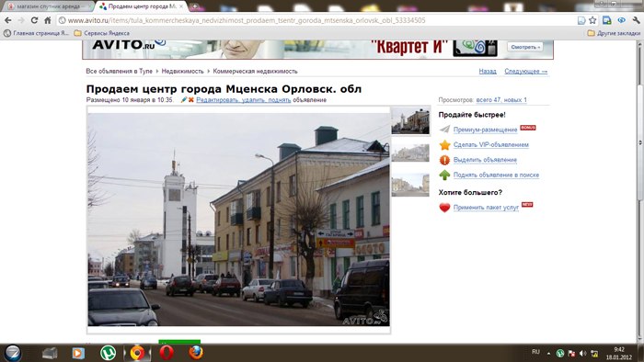Click the 'Смотреть' banner button
Viewport: 644px width, 362px height.
click(525, 47)
